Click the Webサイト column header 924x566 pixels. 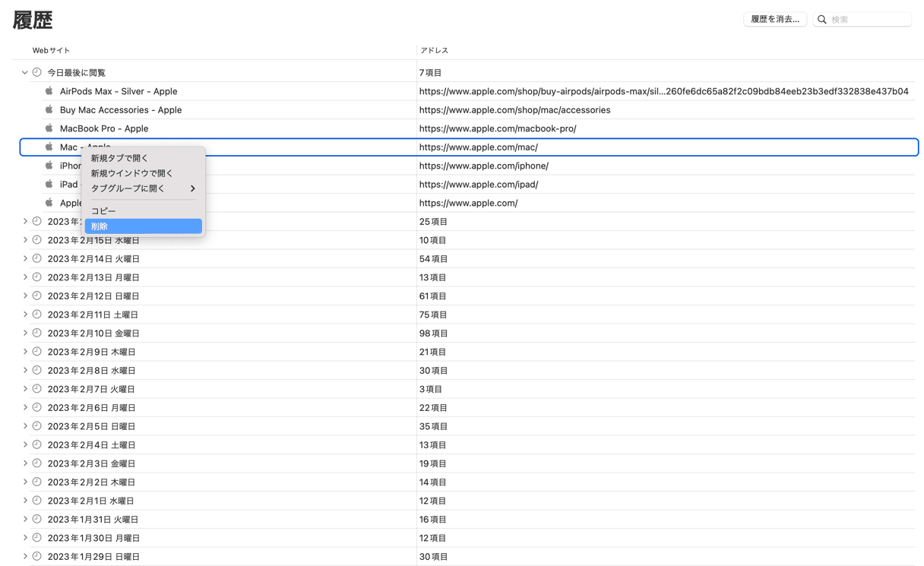point(51,50)
